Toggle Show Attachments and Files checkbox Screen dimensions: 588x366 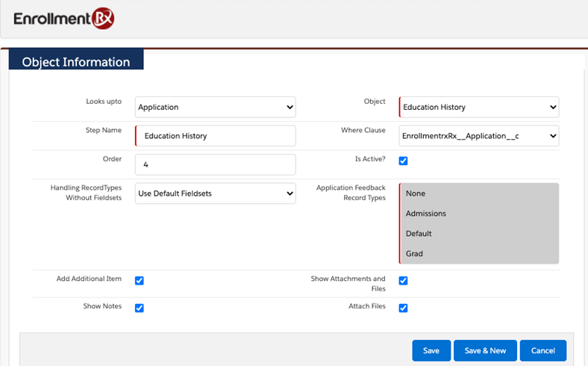(x=403, y=281)
